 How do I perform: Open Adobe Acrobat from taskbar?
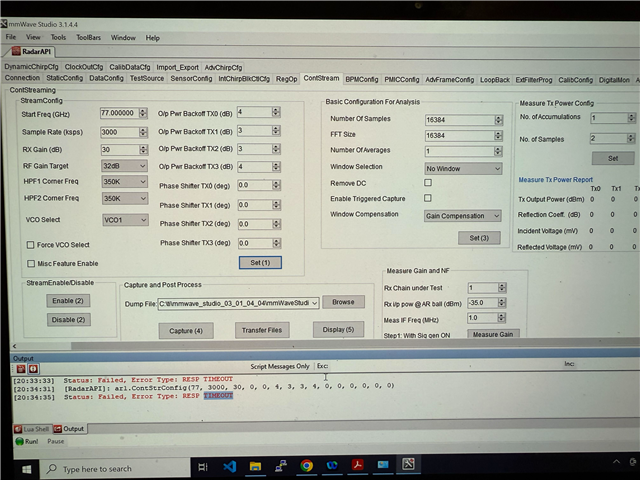(358, 465)
